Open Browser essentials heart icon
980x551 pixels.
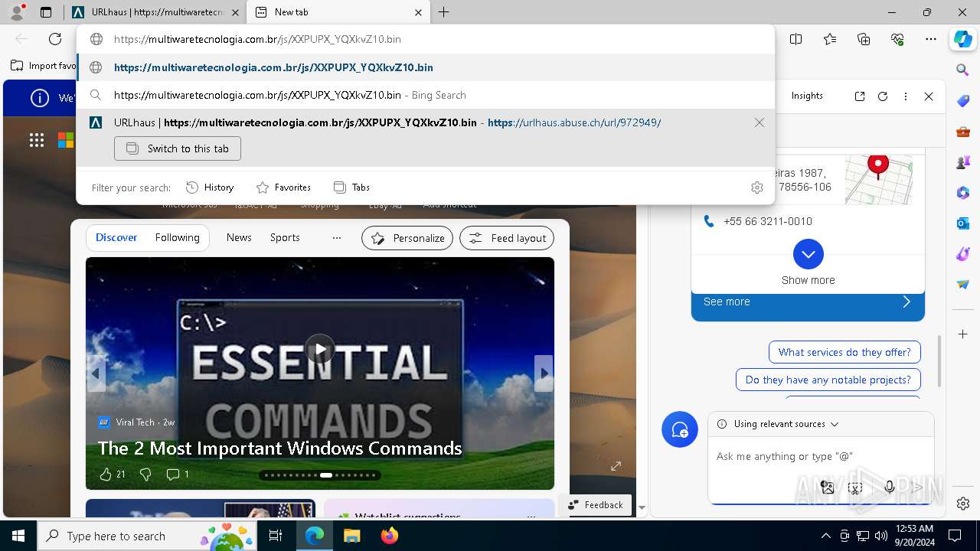click(x=897, y=39)
